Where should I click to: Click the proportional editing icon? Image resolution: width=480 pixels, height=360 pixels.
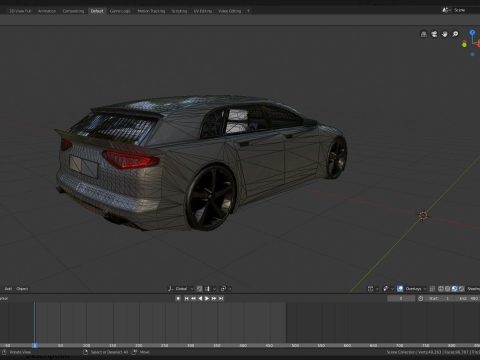223,289
